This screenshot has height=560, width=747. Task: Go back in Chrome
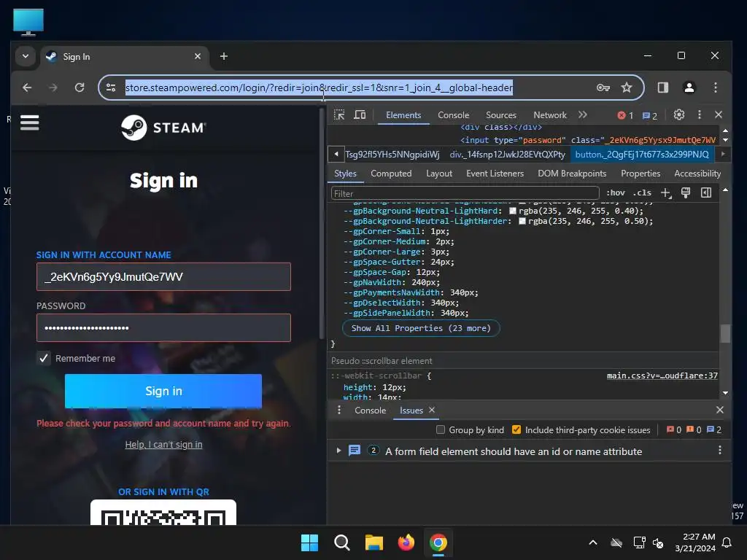27,87
